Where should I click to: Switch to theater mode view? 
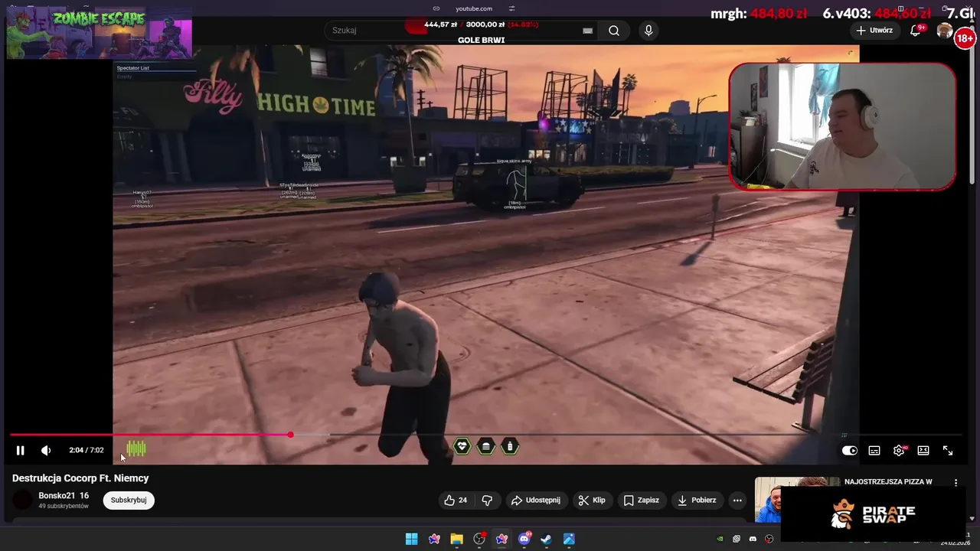(923, 451)
